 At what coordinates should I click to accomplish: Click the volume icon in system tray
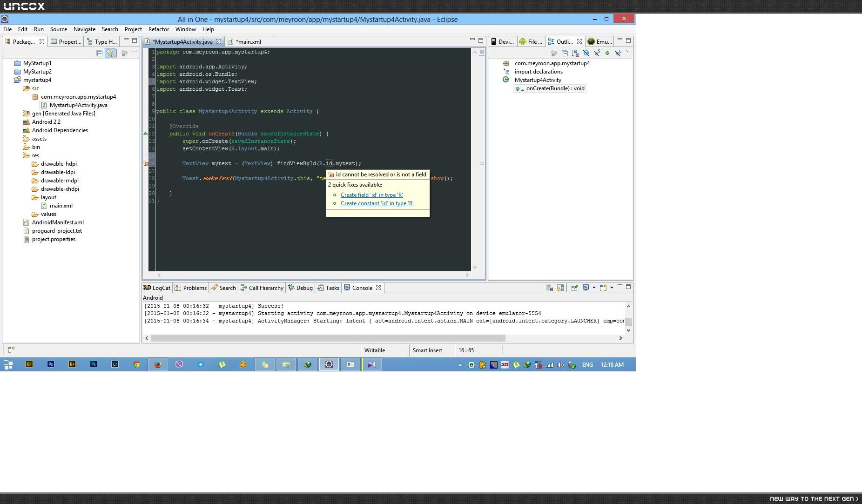561,365
